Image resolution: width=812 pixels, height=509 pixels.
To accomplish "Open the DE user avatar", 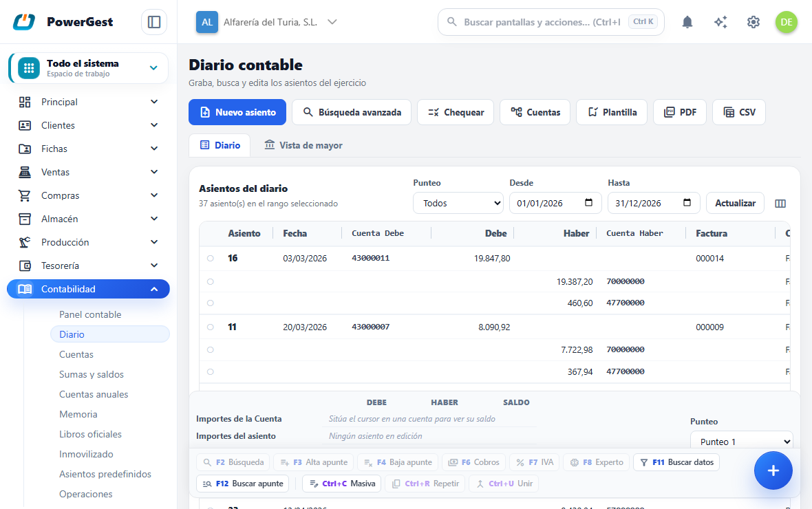I will pos(786,22).
